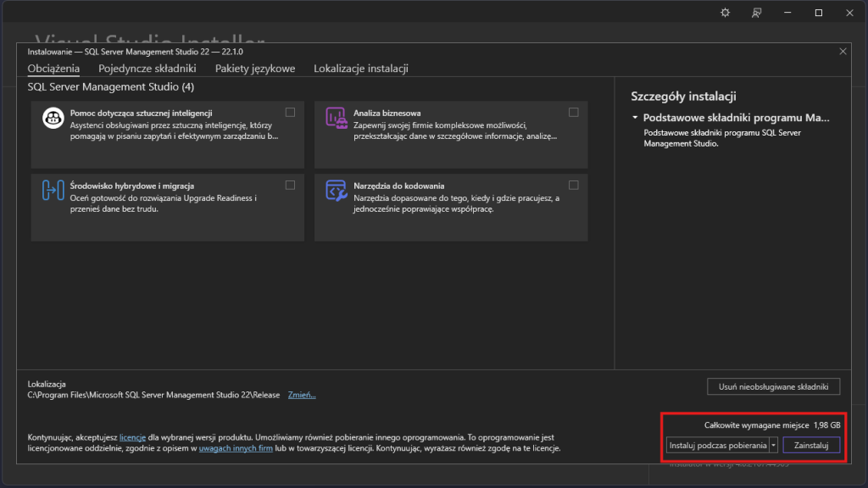
Task: Click the dropdown arrow beside install mode
Action: [773, 445]
